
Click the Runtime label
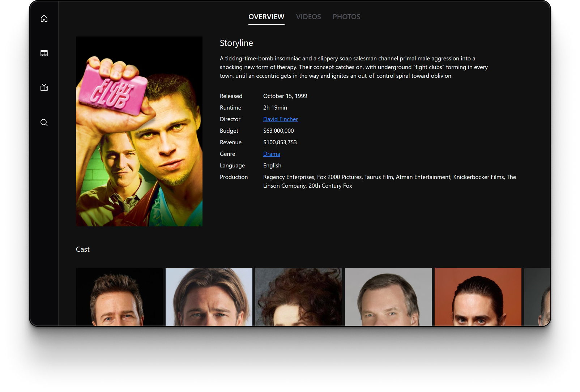(230, 108)
